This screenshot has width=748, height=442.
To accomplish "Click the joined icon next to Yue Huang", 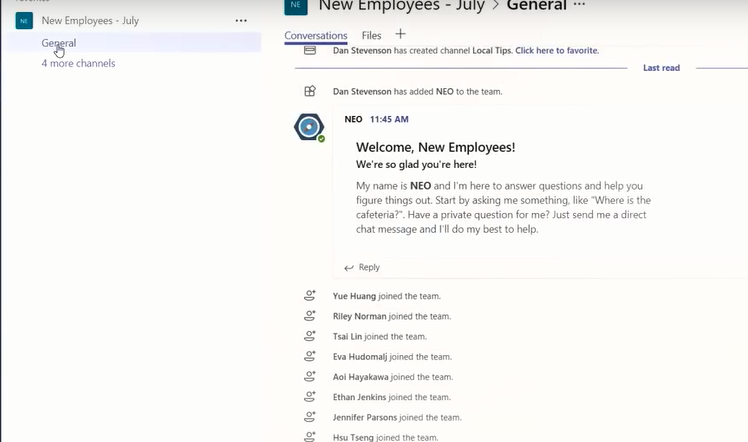I will (x=310, y=296).
